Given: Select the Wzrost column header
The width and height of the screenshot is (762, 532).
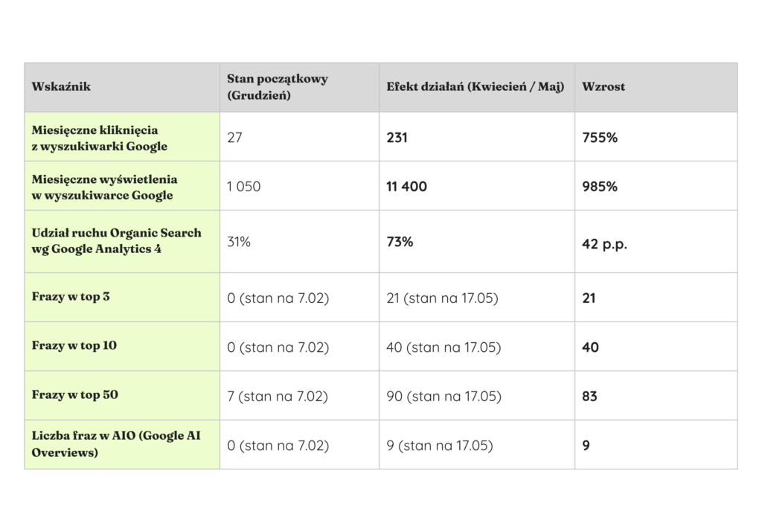Looking at the screenshot, I should [x=603, y=86].
